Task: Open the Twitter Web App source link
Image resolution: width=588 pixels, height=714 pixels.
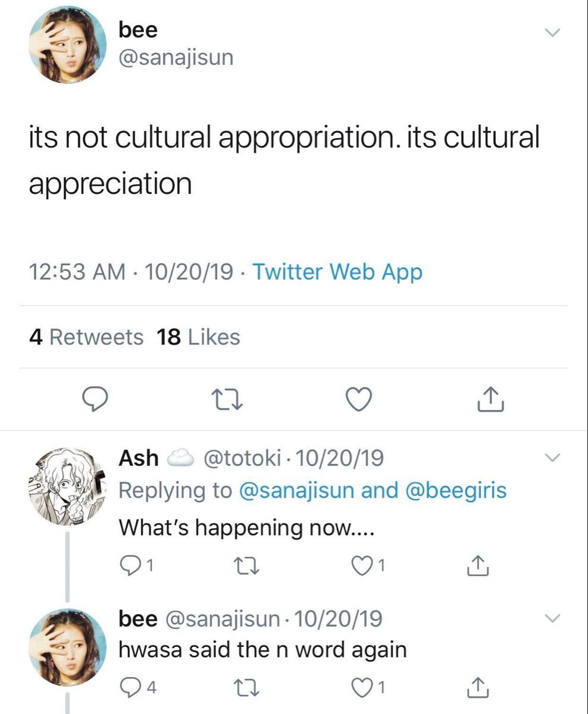Action: (x=338, y=273)
